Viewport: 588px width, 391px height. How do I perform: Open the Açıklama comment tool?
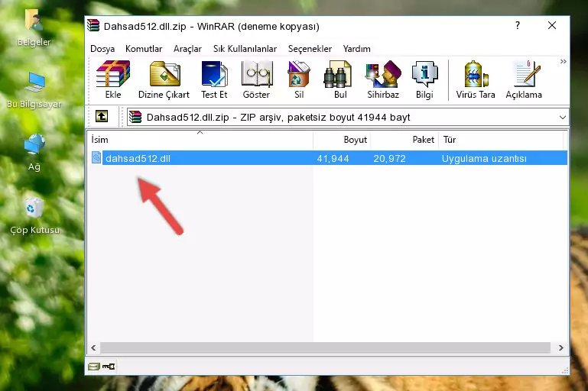pyautogui.click(x=524, y=79)
